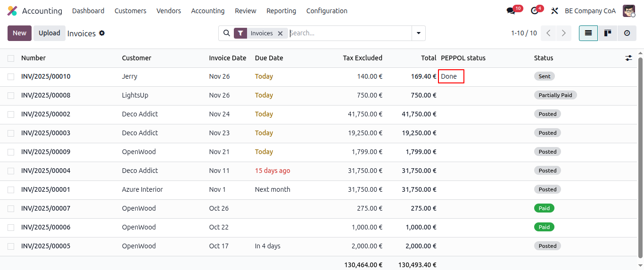644x270 pixels.
Task: Click into the search input field
Action: (349, 33)
